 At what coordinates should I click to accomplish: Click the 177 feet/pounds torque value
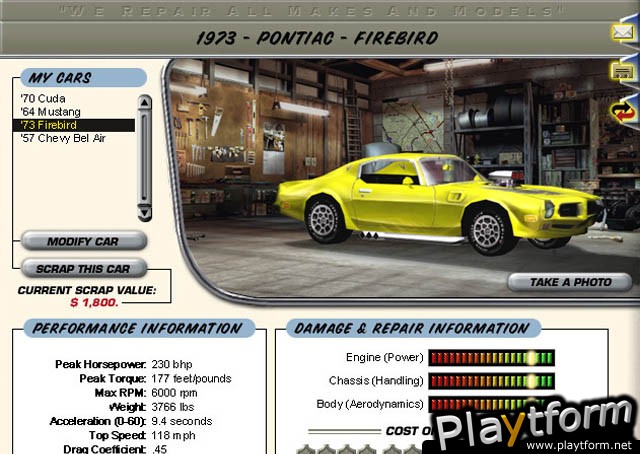[x=191, y=378]
